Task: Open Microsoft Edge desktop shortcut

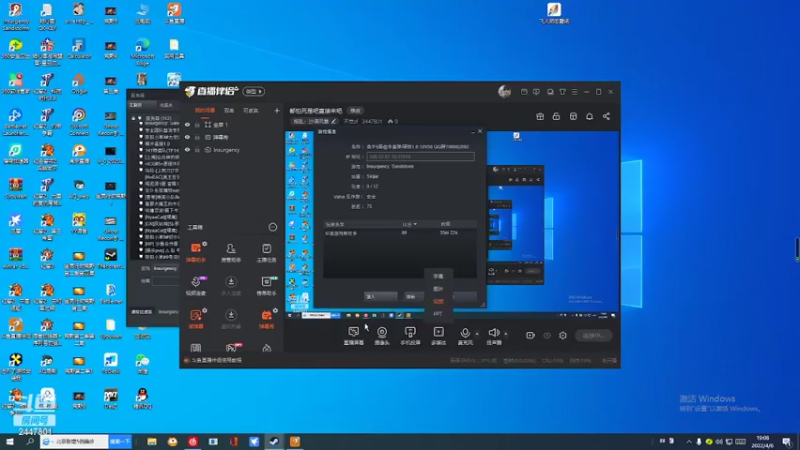Action: point(142,52)
